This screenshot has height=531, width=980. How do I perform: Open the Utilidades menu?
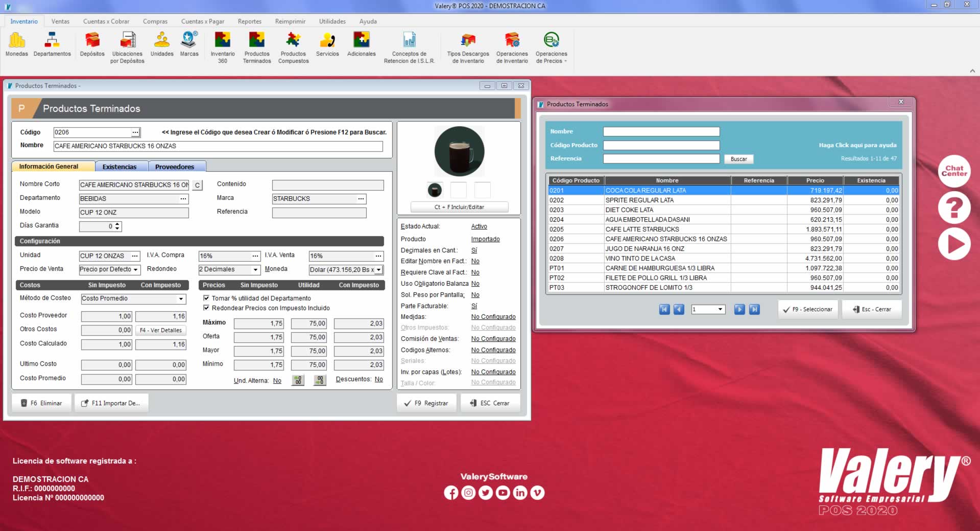[x=332, y=21]
